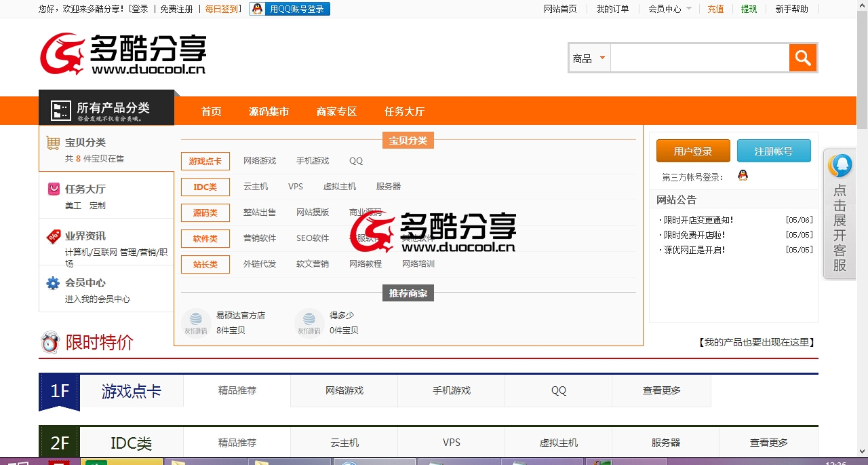Click the orange 用户登录 button
Viewport: 868px width, 465px height.
(x=693, y=151)
